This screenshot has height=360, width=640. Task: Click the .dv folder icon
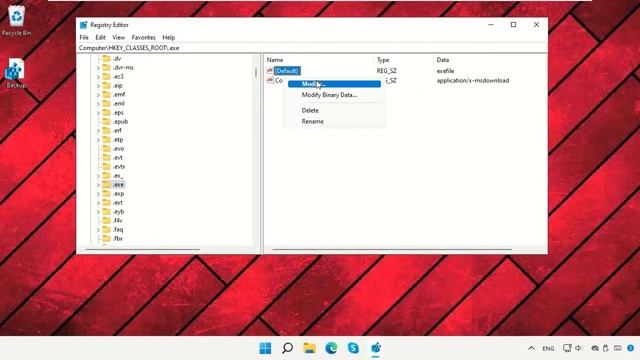click(x=107, y=58)
